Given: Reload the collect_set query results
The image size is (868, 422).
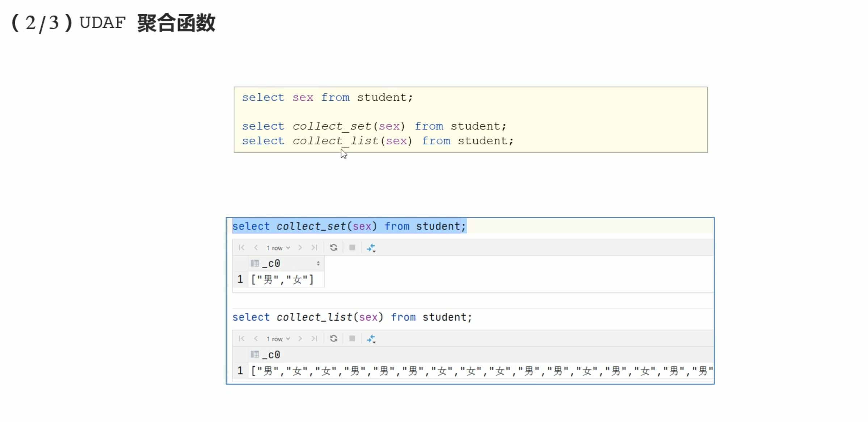Looking at the screenshot, I should [x=334, y=248].
